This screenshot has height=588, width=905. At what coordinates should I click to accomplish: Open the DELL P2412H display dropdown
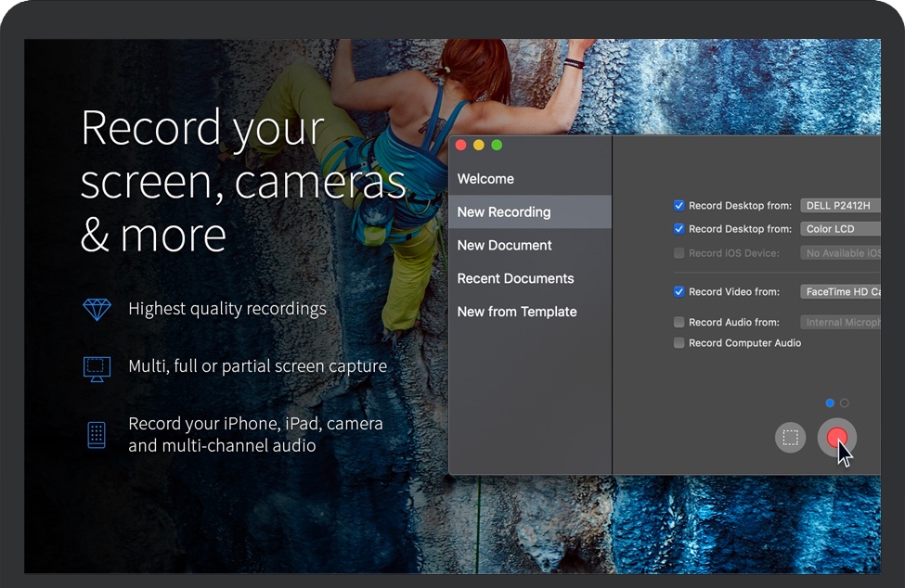(839, 206)
